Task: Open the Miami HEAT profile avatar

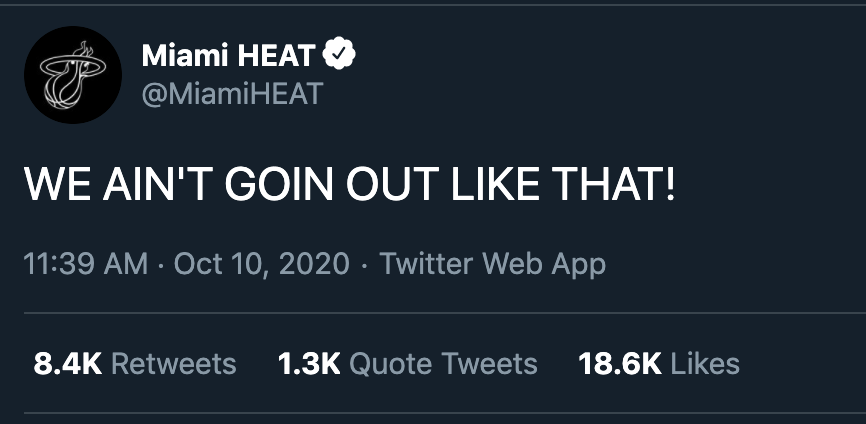Action: coord(73,75)
